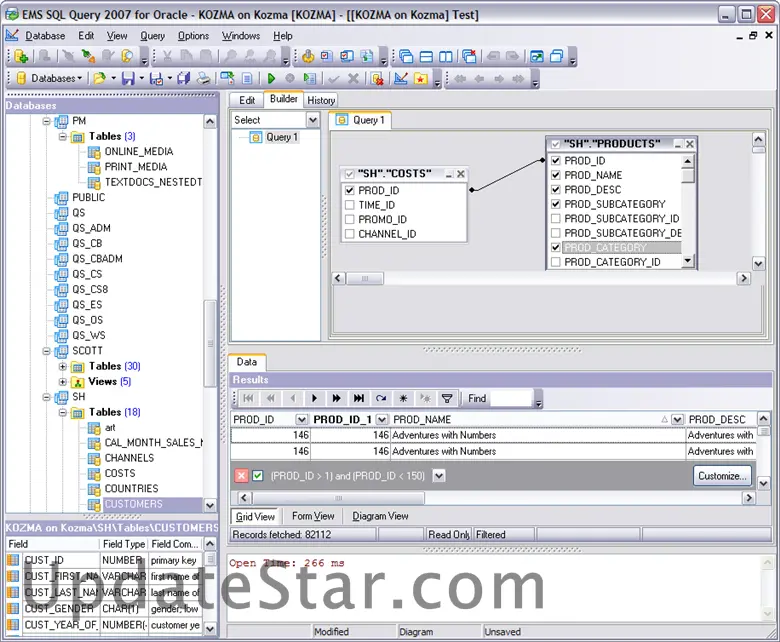Image resolution: width=780 pixels, height=642 pixels.
Task: Click the Tile Horizontally windows icon
Action: click(x=426, y=57)
